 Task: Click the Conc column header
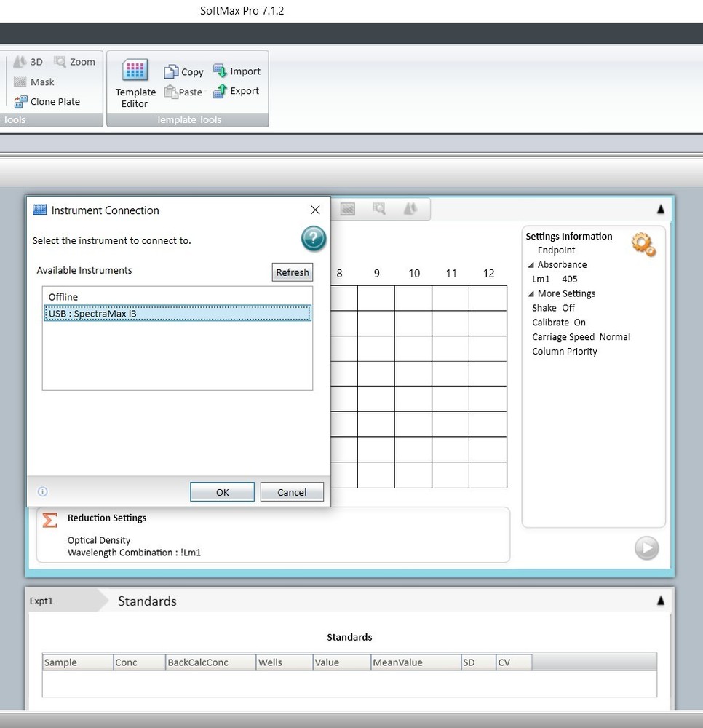pyautogui.click(x=139, y=662)
